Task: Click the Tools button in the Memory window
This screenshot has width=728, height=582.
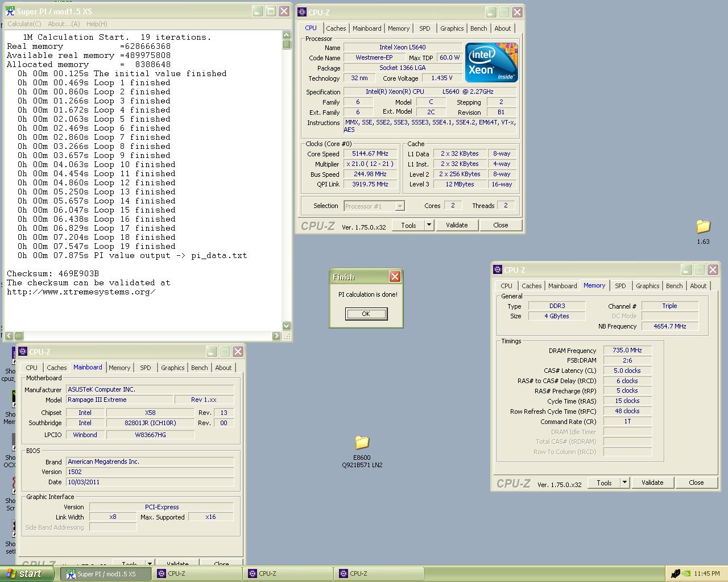Action: coord(604,483)
